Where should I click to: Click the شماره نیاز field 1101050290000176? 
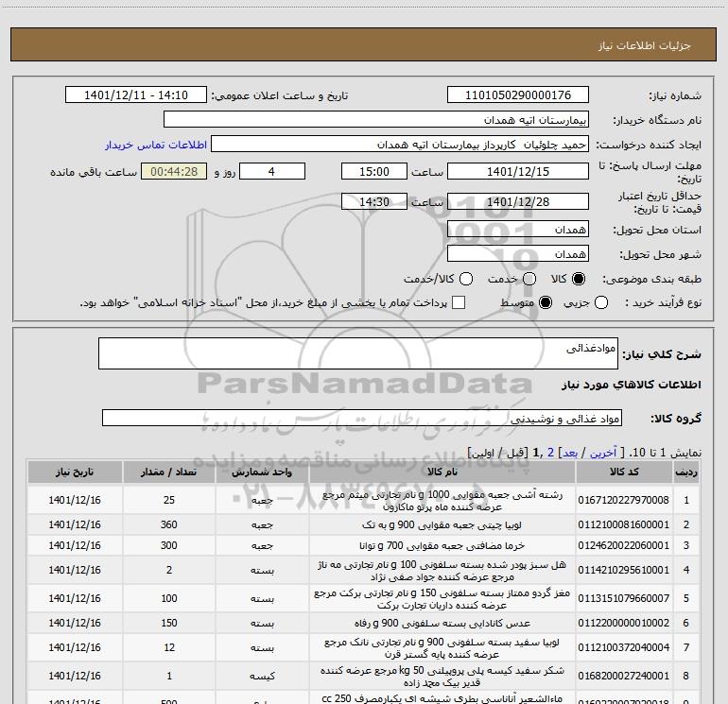[x=518, y=94]
